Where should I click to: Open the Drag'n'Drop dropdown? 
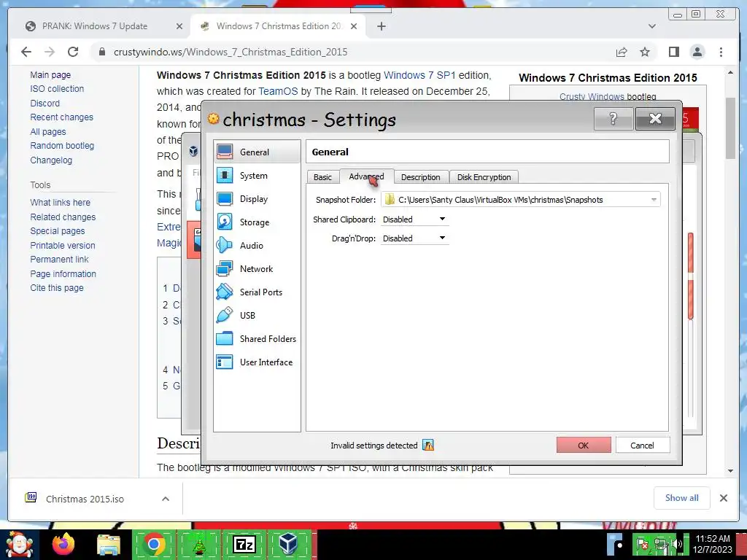click(x=414, y=238)
